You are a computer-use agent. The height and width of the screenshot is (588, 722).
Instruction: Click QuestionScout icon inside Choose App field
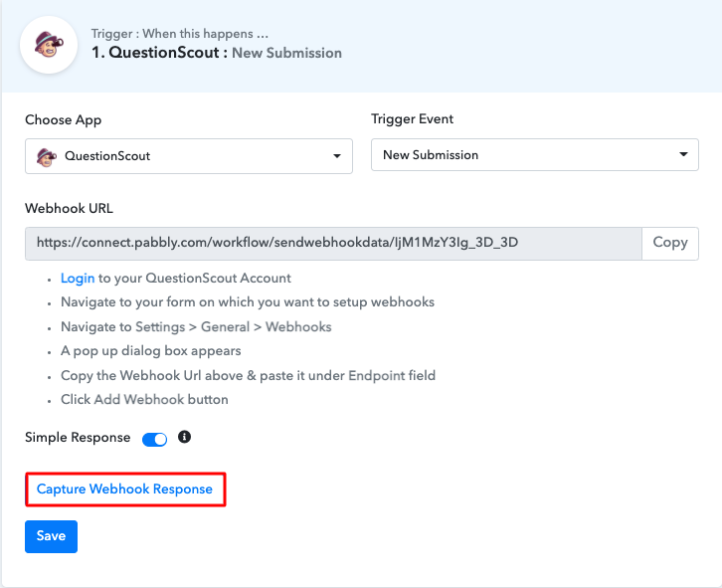[47, 156]
